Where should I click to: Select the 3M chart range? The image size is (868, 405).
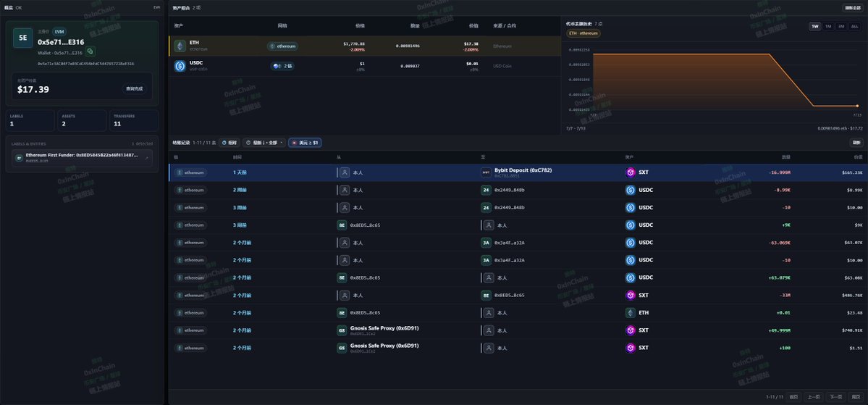pyautogui.click(x=841, y=26)
